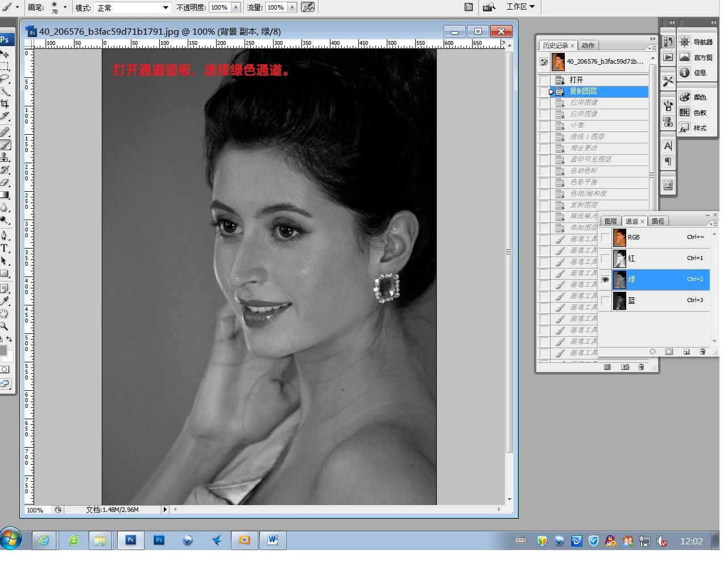The width and height of the screenshot is (728, 562).
Task: Open the Channels panel options menu
Action: [x=715, y=223]
